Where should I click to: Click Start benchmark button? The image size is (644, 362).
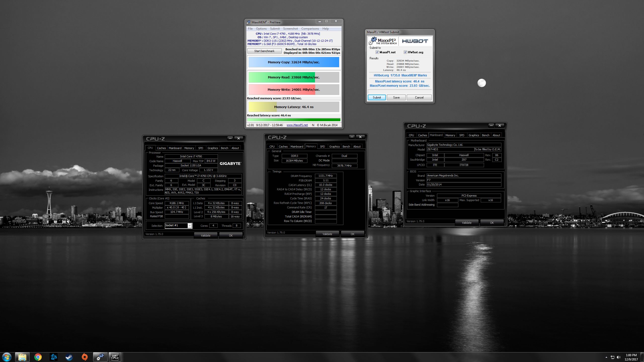264,51
